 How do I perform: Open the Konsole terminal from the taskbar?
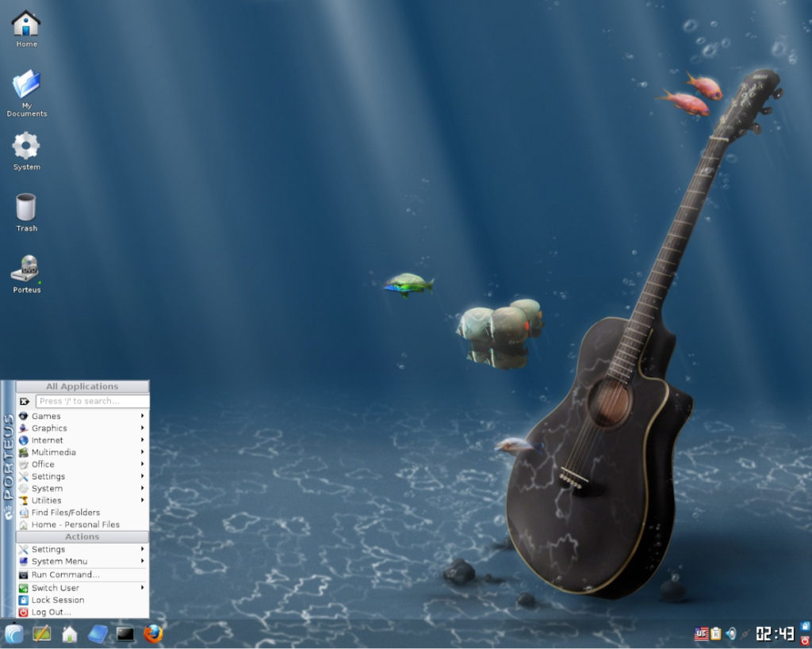(124, 635)
